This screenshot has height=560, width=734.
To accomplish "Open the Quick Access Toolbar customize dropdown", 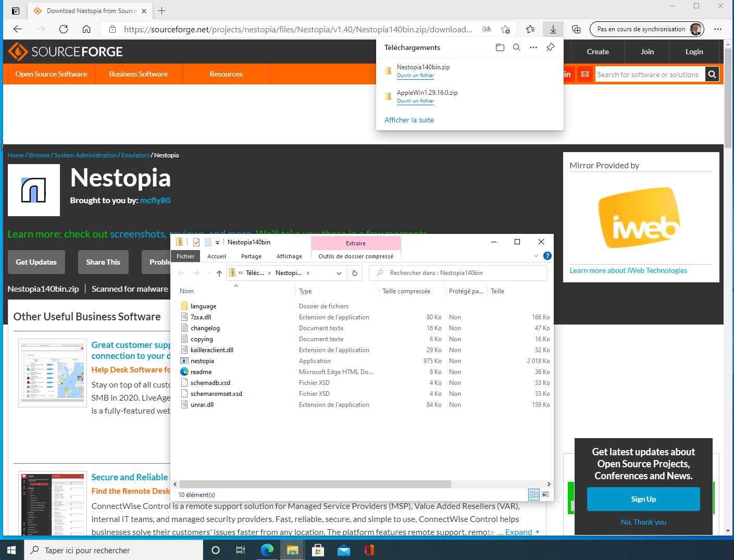I will pyautogui.click(x=217, y=242).
